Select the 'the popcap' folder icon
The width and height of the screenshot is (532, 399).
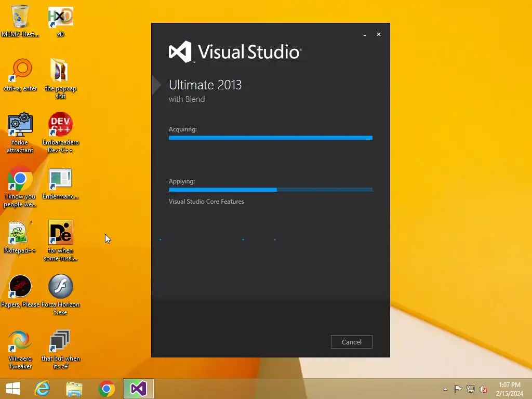60,78
